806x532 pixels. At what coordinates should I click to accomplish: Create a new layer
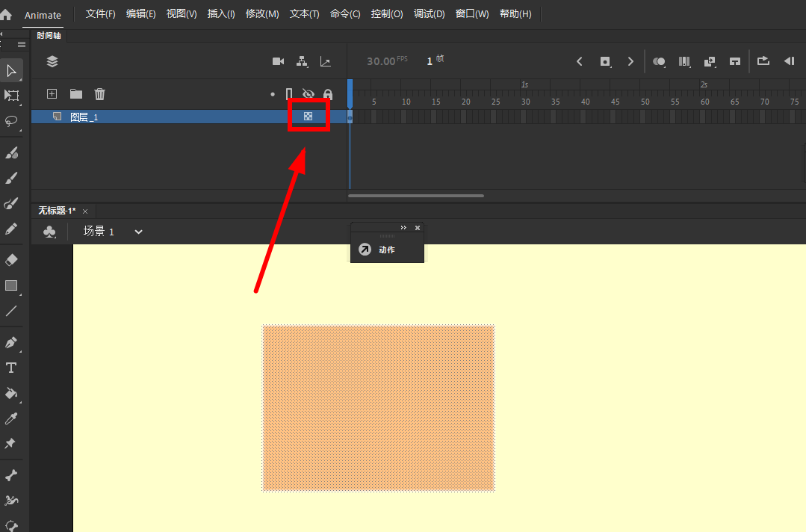[52, 93]
